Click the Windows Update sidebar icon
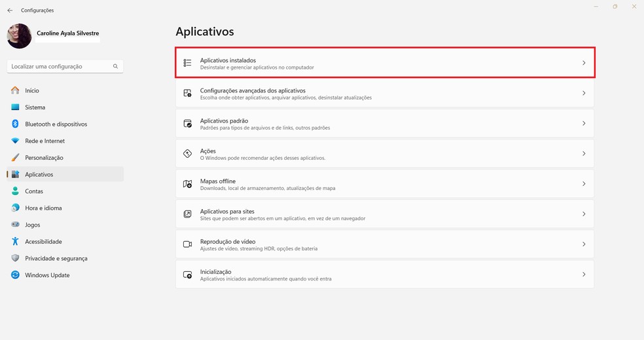The image size is (644, 340). pos(15,275)
